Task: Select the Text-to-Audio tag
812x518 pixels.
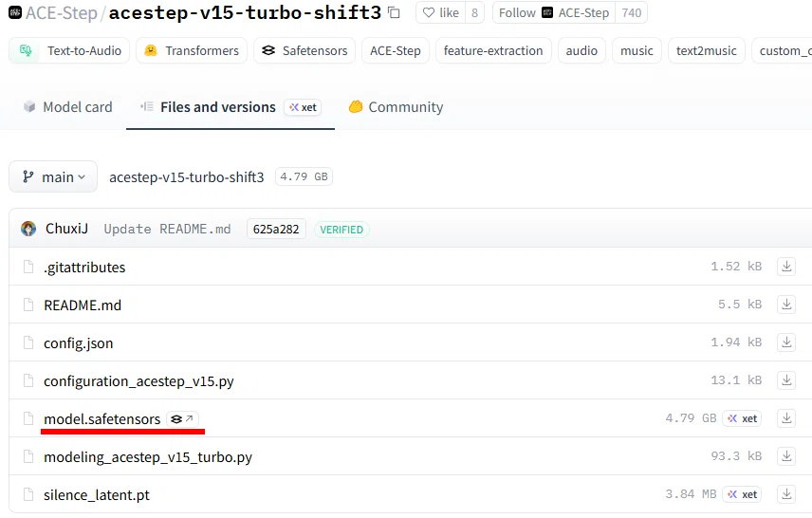Action: (69, 51)
